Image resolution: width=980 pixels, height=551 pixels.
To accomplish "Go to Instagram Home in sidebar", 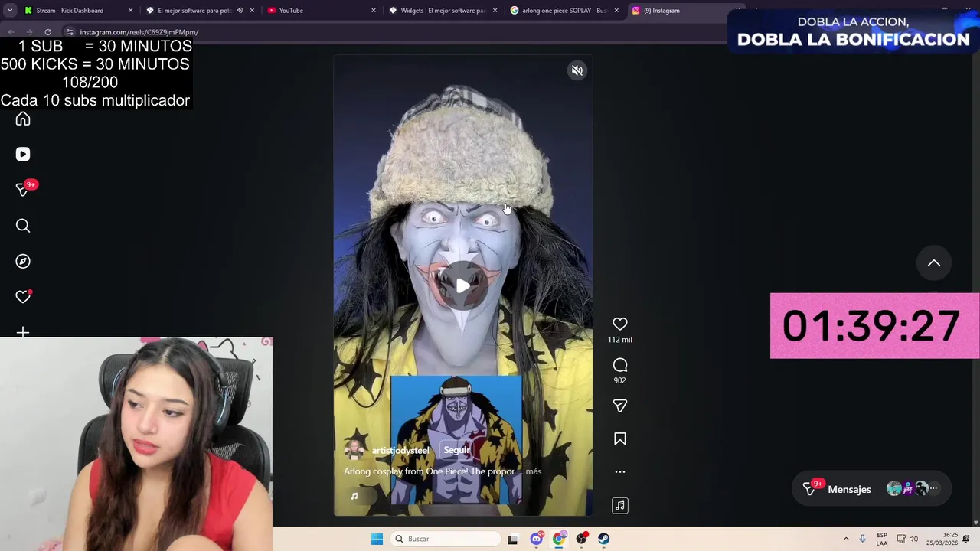I will tap(23, 119).
